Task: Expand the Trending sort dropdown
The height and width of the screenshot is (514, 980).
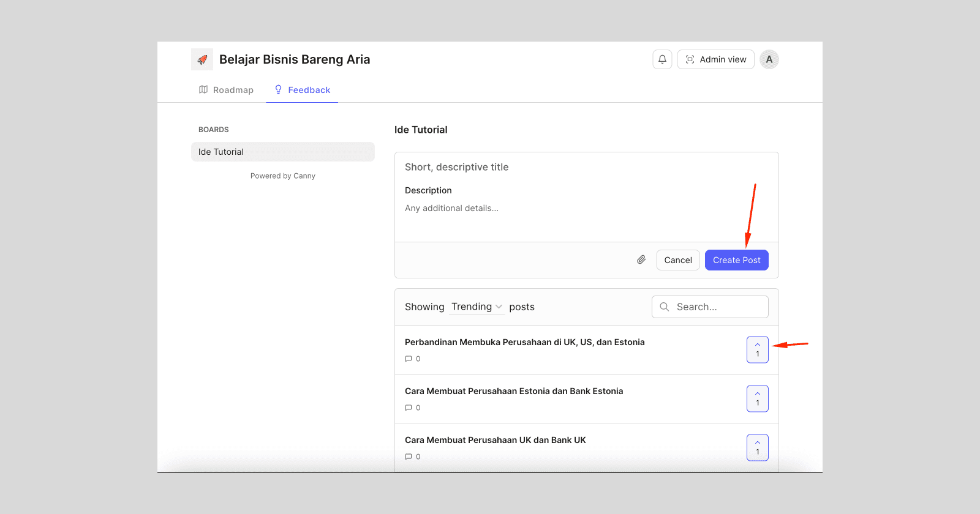Action: point(477,307)
